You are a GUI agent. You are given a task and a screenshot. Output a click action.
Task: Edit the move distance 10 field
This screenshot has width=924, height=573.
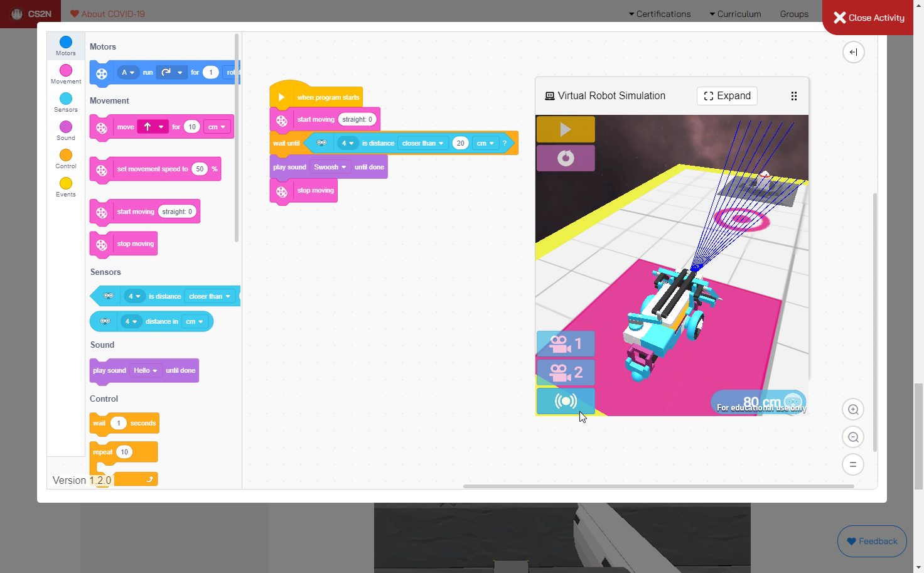pos(192,127)
